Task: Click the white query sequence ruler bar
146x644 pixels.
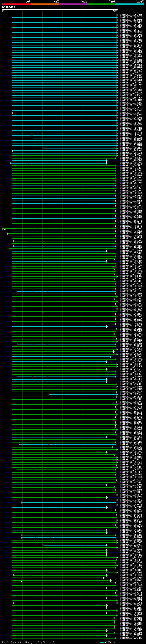Action: [60, 9]
